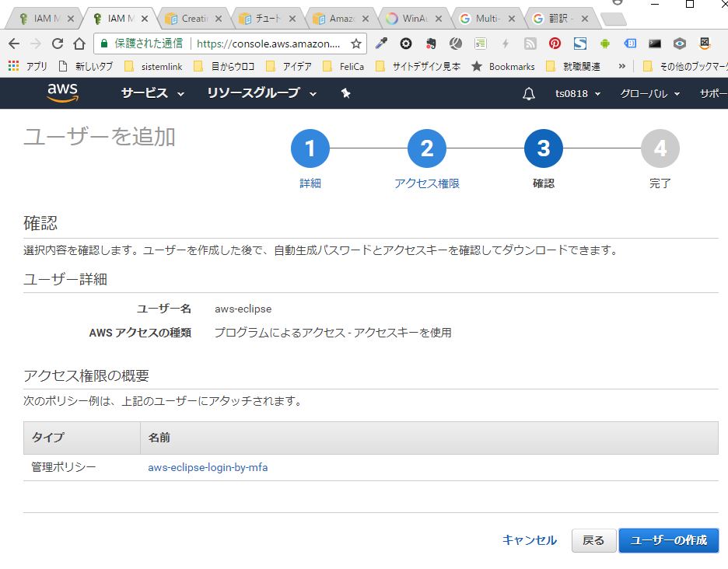Click the AWS logo home icon
Viewport: 728px width, 569px height.
click(x=63, y=93)
